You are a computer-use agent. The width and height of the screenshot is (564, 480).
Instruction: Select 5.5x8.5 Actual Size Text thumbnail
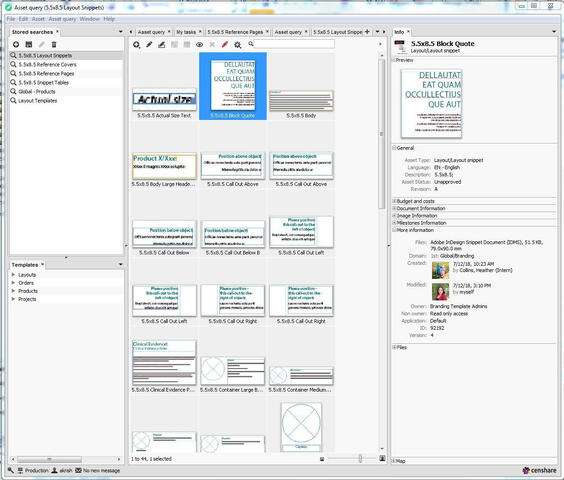164,99
